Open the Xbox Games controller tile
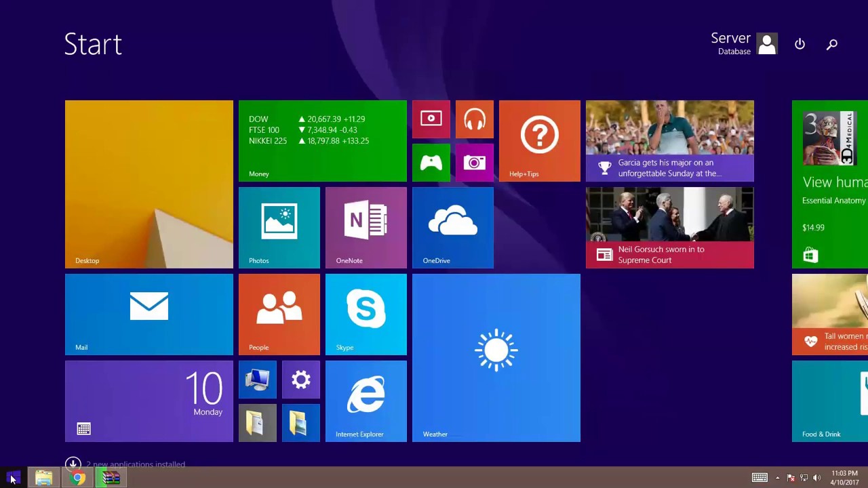Viewport: 868px width, 488px height. click(x=431, y=163)
